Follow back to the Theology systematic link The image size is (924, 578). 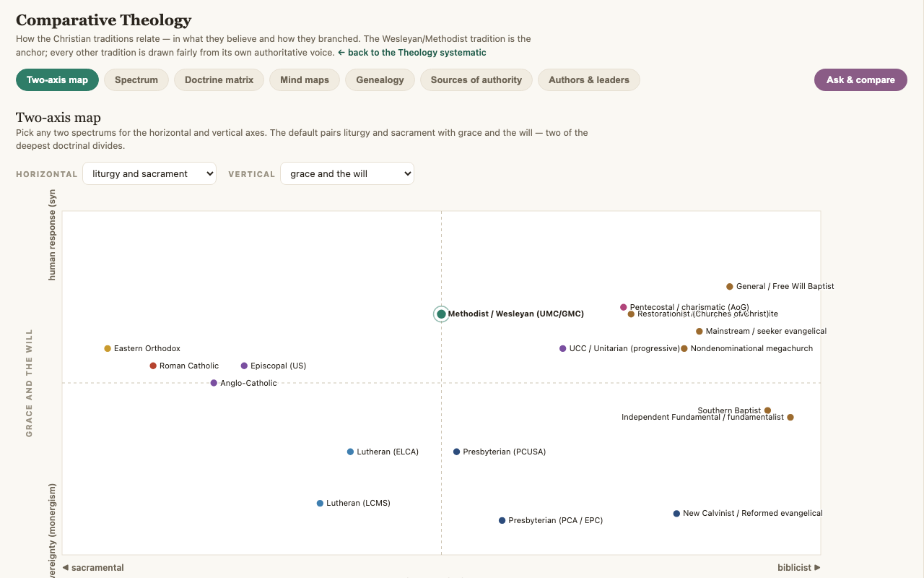point(412,53)
